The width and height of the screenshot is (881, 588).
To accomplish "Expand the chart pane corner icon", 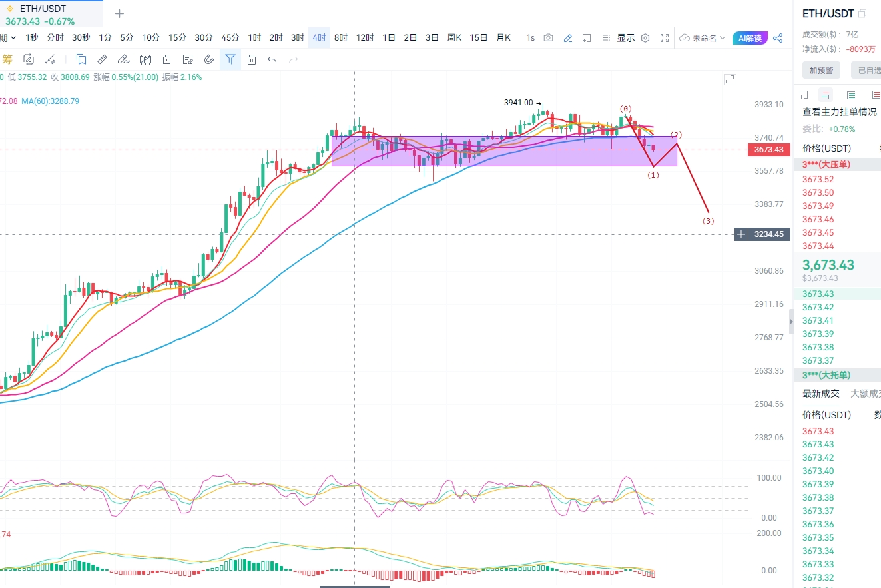I will [730, 80].
